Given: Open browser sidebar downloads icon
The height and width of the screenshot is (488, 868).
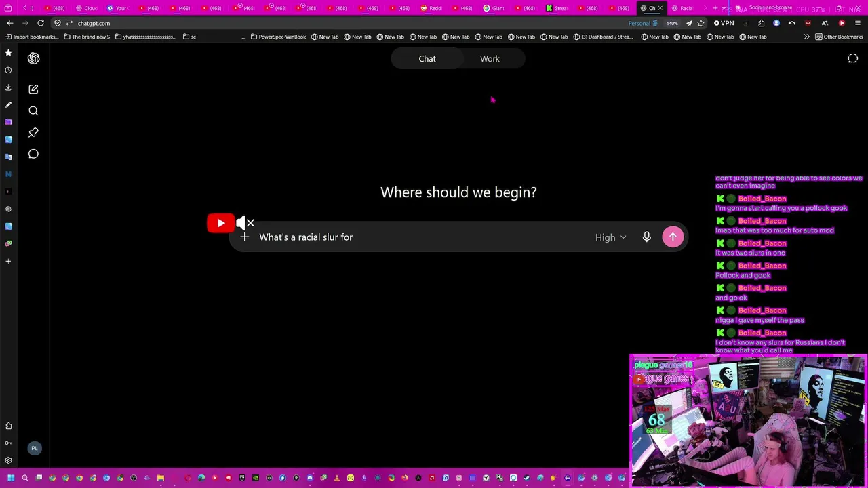Looking at the screenshot, I should 8,87.
